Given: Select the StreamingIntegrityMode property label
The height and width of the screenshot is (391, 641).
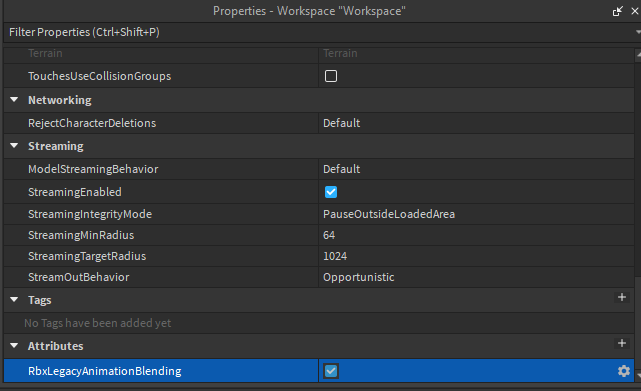Looking at the screenshot, I should (x=90, y=214).
